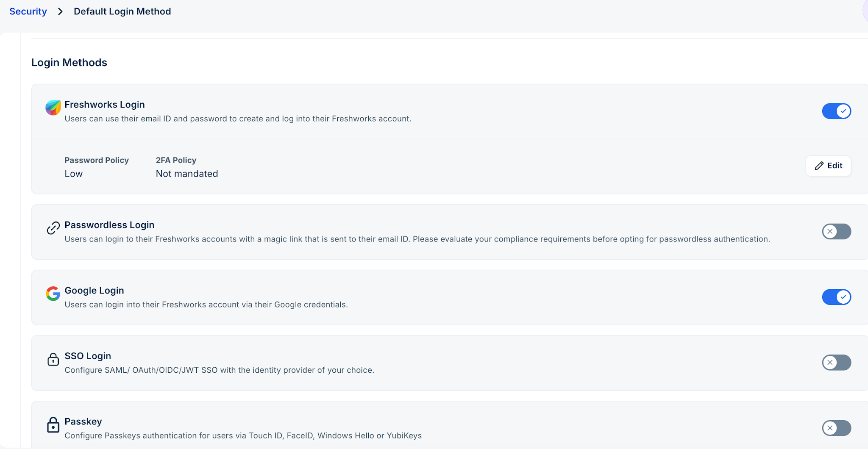Image resolution: width=868 pixels, height=449 pixels.
Task: Click the Freshworks Login description text
Action: [238, 119]
